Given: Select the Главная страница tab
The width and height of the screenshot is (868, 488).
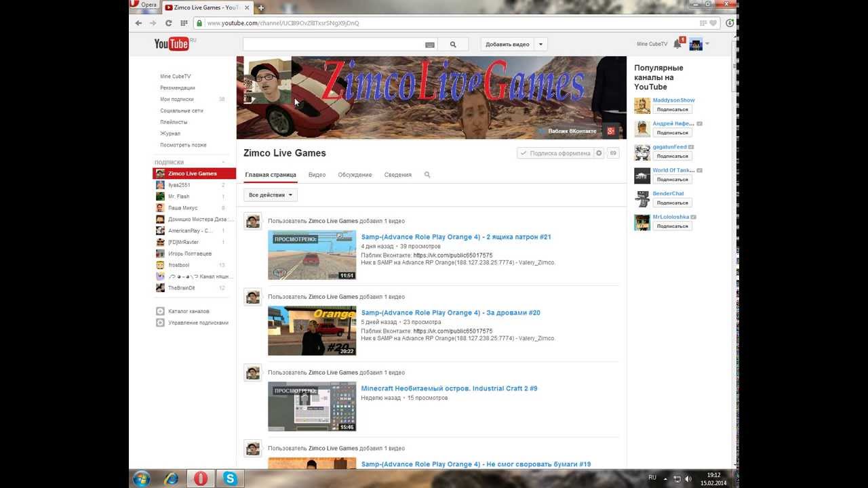Looking at the screenshot, I should click(271, 175).
